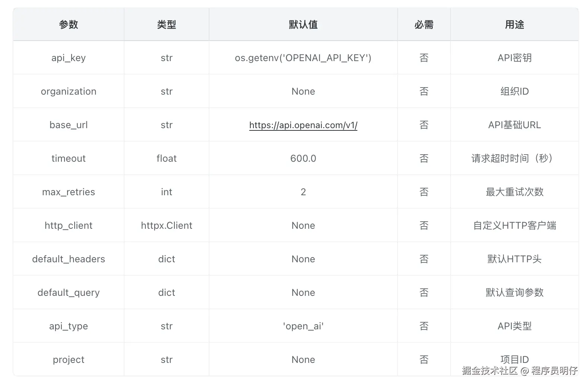
Task: Click the 类型 column header
Action: click(x=166, y=25)
